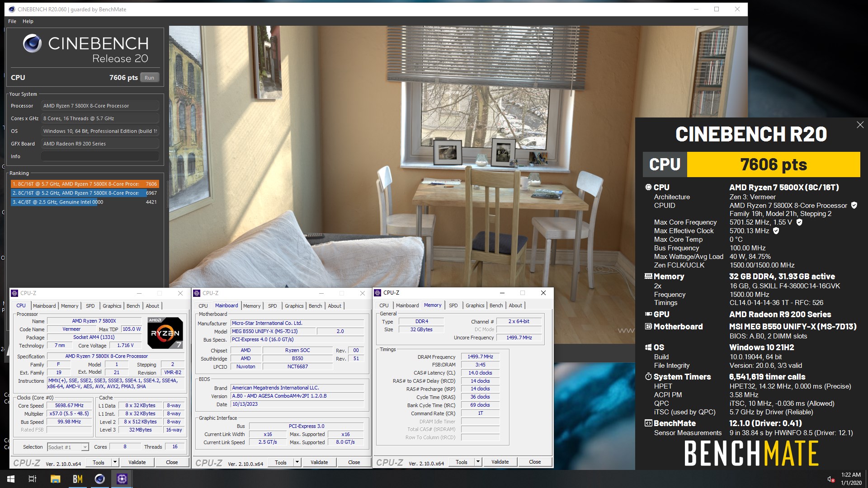
Task: Click Close button in CPU-Z Memory window
Action: (535, 462)
